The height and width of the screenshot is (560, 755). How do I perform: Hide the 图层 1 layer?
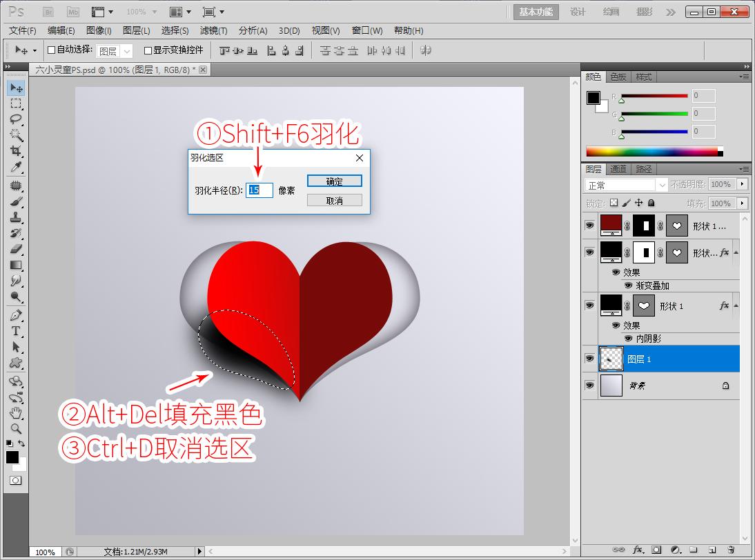pyautogui.click(x=589, y=359)
